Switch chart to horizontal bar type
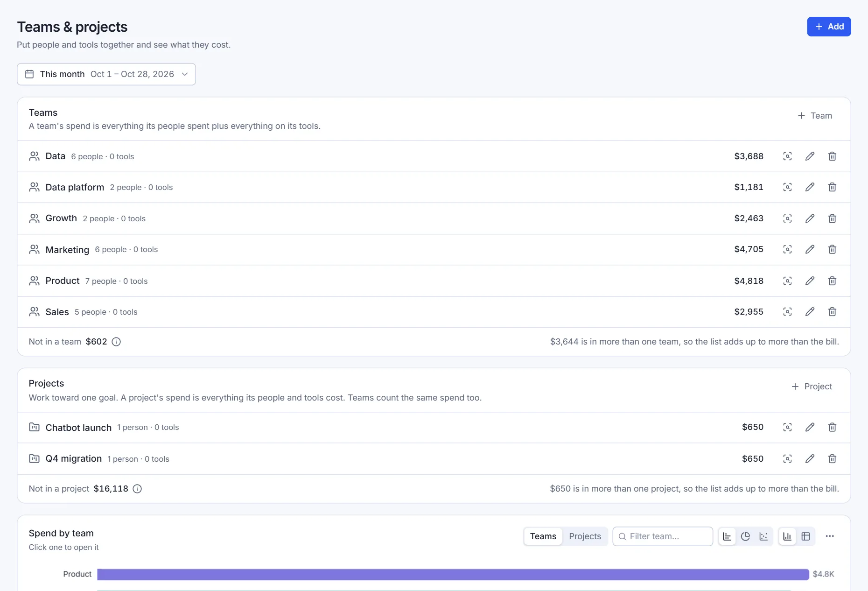The height and width of the screenshot is (591, 868). [x=727, y=536]
